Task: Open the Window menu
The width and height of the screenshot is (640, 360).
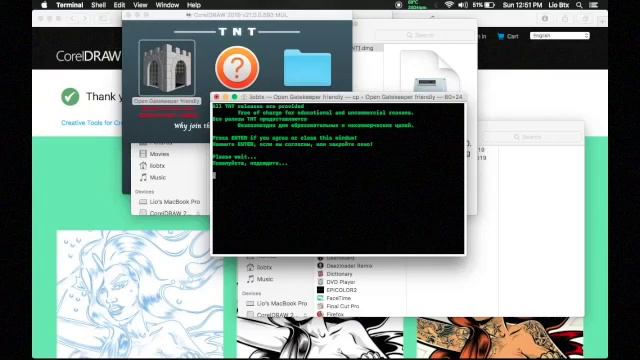Action: tap(167, 5)
